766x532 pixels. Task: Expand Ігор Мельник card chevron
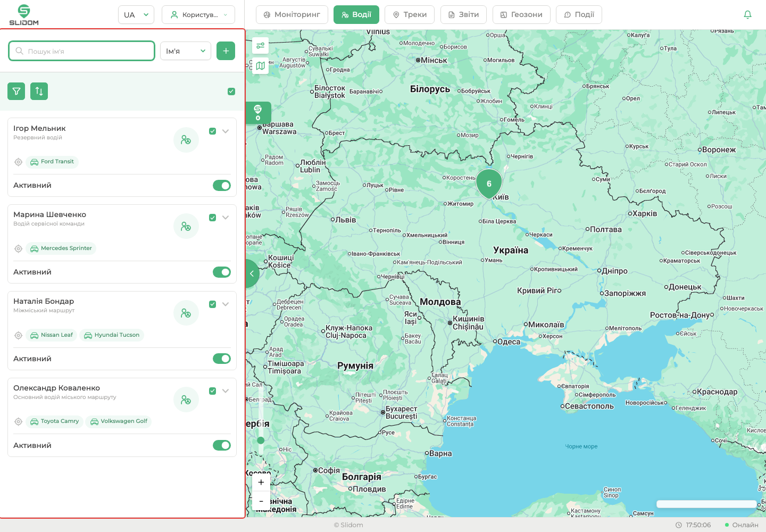(226, 131)
